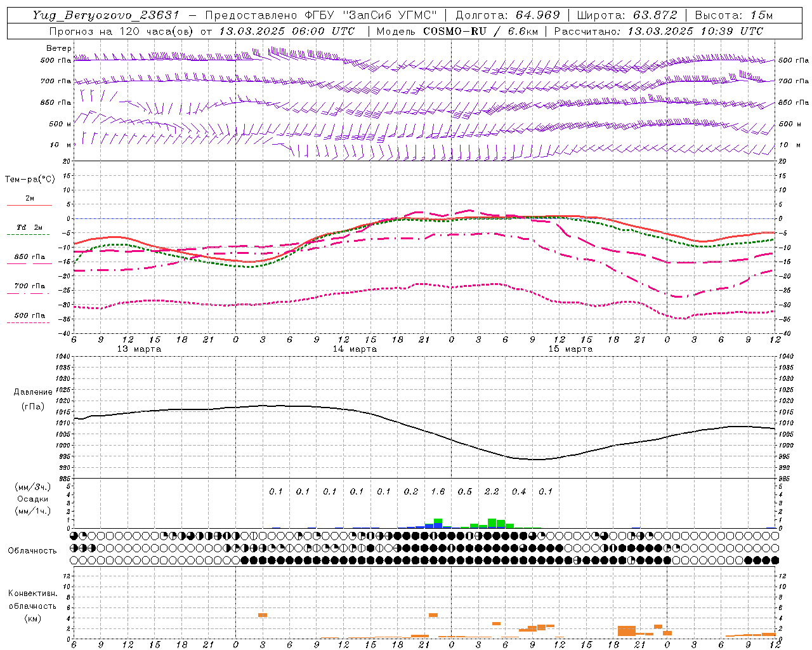Click the Облачность cloud cover label
Viewport: 812px width, 650px height.
click(32, 551)
